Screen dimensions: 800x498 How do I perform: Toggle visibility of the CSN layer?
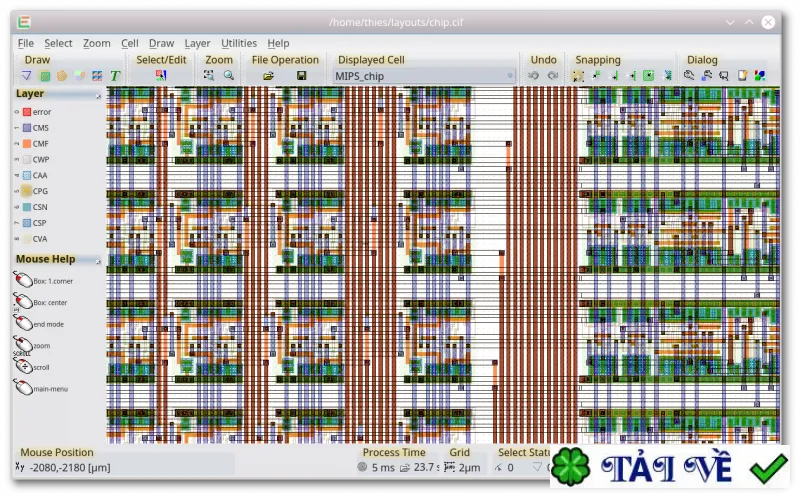tap(36, 207)
